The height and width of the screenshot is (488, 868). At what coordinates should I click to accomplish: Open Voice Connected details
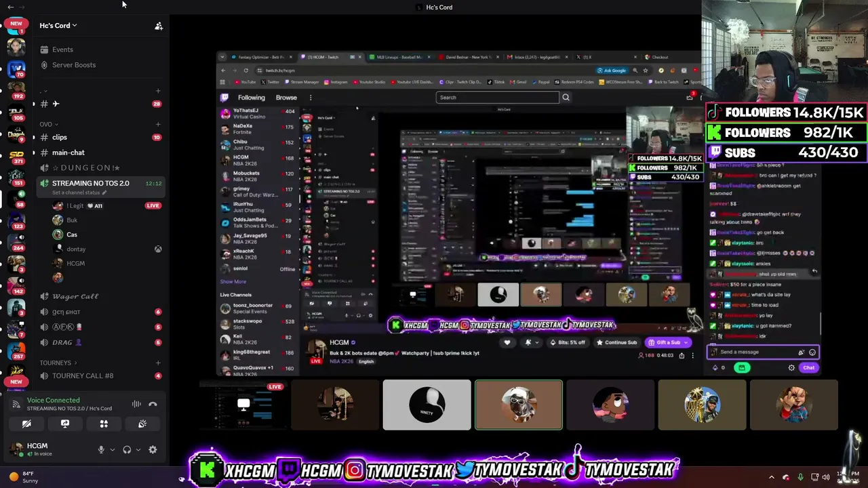tap(54, 401)
